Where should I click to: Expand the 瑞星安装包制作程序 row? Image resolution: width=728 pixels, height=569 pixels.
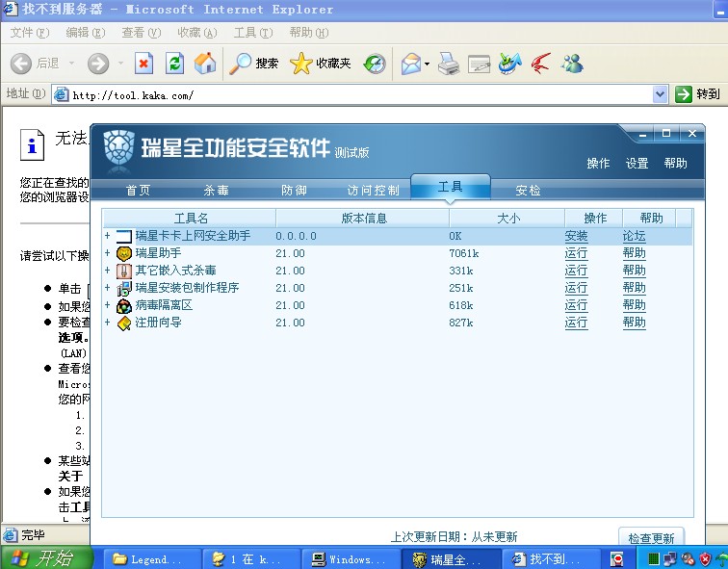(107, 287)
